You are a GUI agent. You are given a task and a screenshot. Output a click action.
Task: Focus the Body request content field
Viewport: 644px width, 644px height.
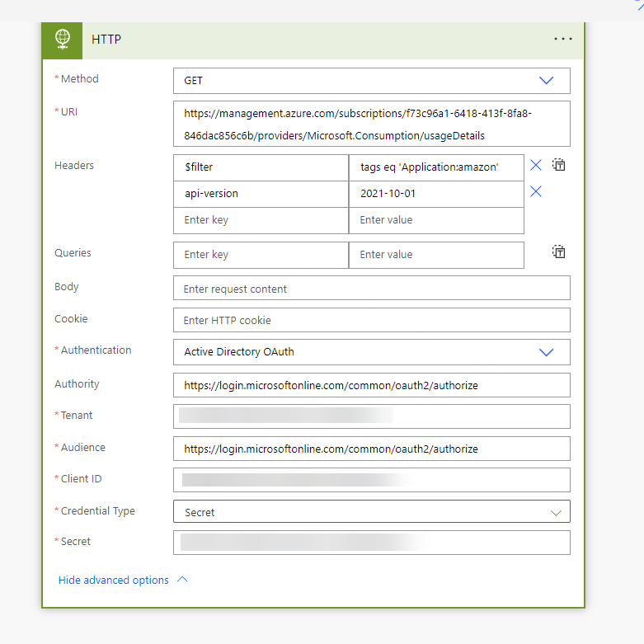[x=372, y=288]
